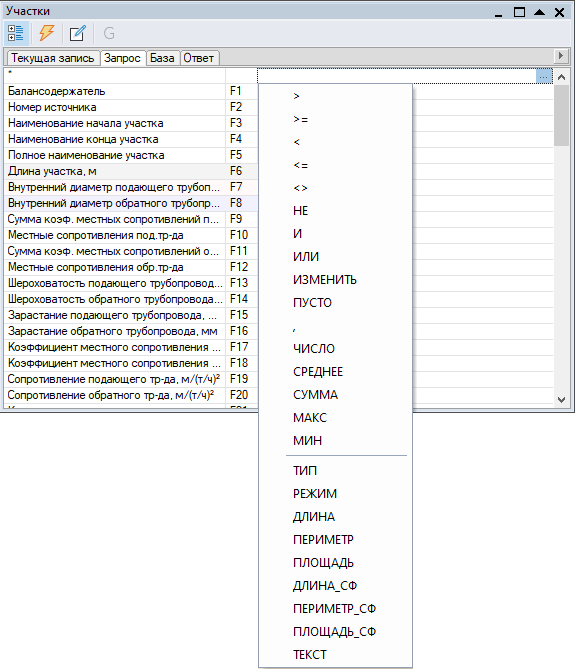Select ПУСТО from the menu
The height and width of the screenshot is (669, 575).
335,303
